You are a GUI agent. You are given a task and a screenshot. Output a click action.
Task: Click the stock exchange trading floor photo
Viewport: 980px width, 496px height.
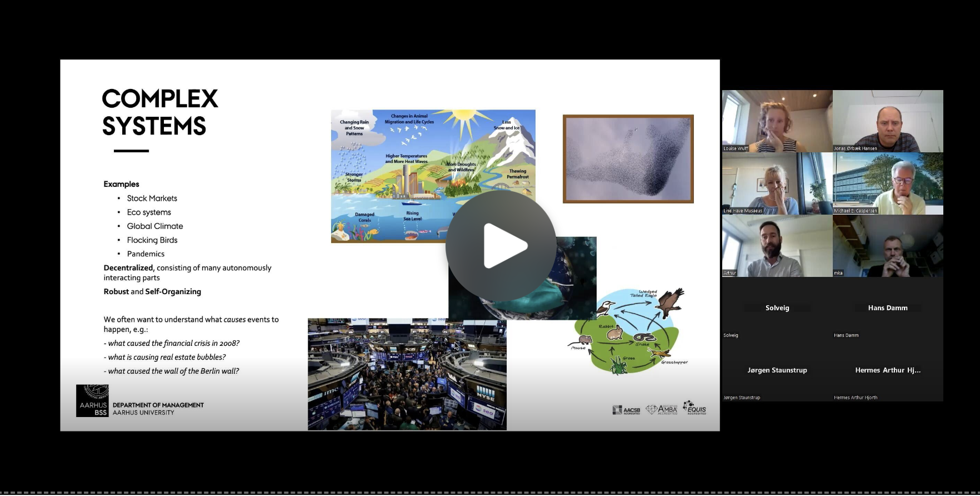coord(407,374)
